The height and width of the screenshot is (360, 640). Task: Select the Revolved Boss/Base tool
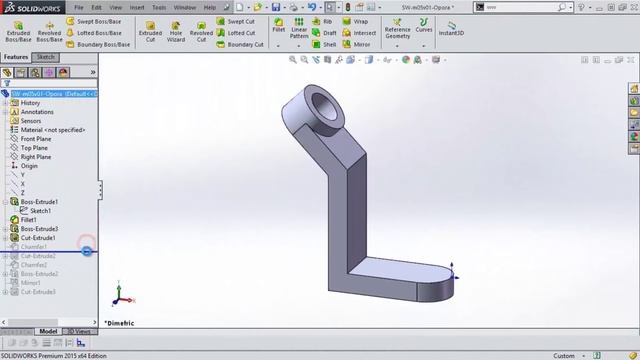pyautogui.click(x=49, y=31)
